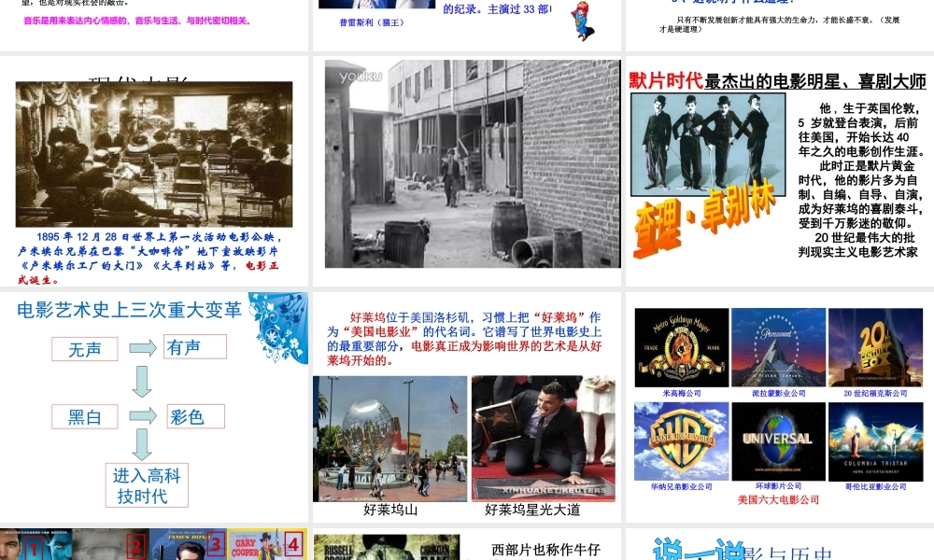934x560 pixels.
Task: Click the four Chaplin figures picture
Action: 708,145
